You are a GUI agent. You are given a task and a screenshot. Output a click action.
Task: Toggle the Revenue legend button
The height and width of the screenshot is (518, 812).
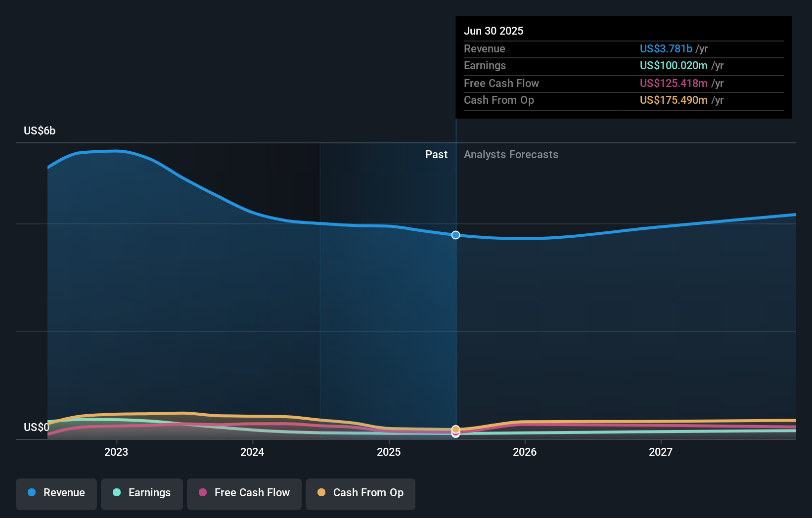[x=56, y=494]
